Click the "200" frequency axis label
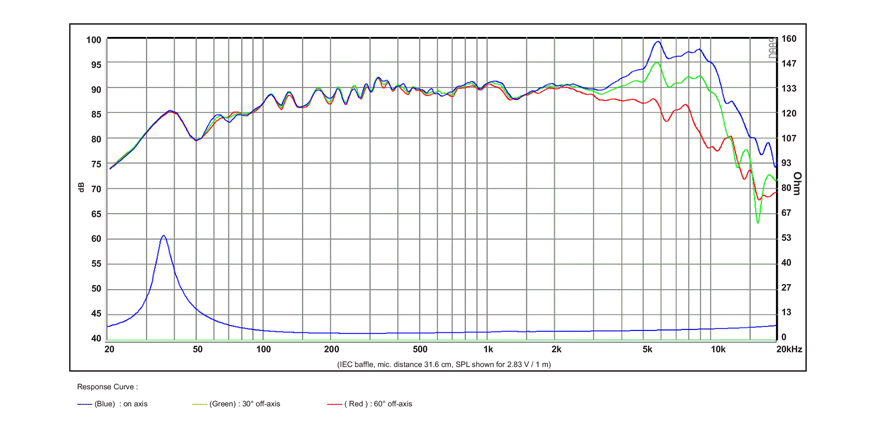 pos(331,350)
